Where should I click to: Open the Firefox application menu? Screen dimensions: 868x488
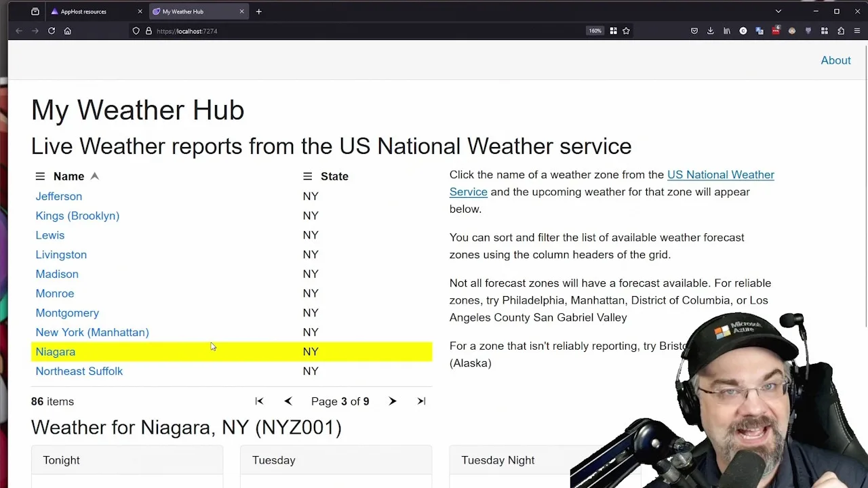[857, 30]
